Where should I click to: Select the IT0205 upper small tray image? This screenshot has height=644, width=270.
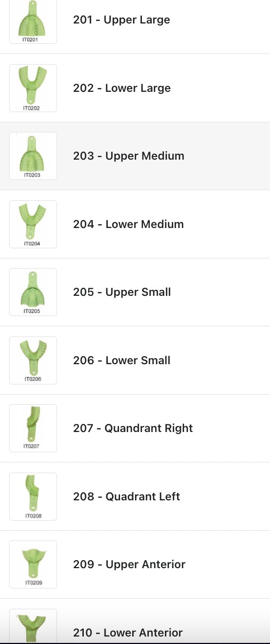pos(33,292)
